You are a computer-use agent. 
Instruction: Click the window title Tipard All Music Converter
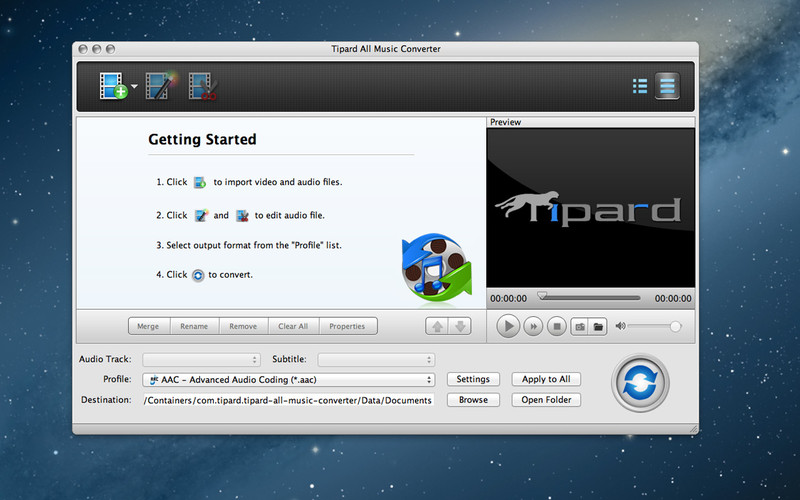(386, 49)
